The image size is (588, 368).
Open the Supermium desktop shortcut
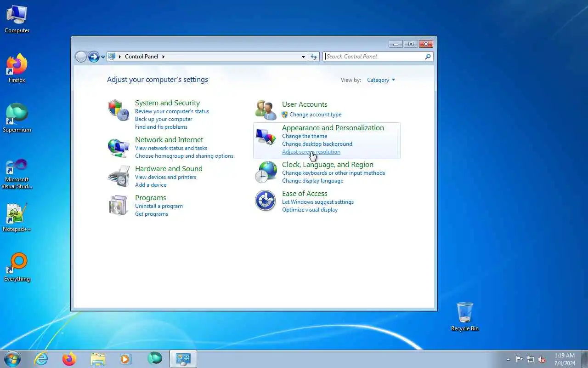pos(17,118)
